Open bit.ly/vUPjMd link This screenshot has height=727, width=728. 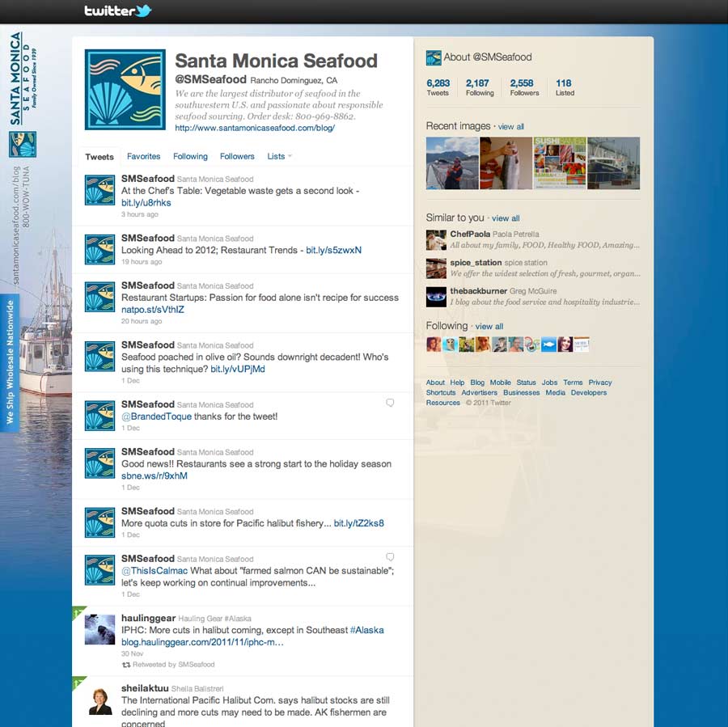click(x=238, y=369)
